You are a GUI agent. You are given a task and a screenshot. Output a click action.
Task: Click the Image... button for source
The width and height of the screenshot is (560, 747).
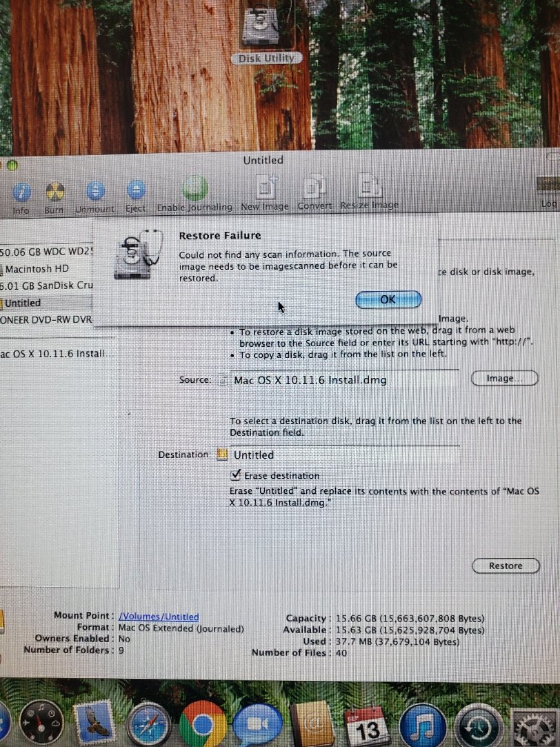click(x=504, y=378)
